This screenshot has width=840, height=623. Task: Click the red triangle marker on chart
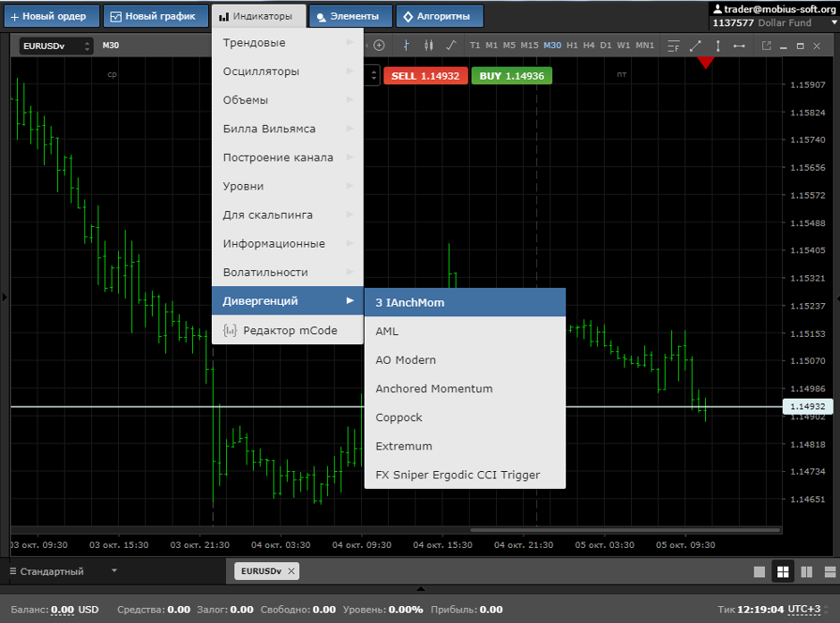point(706,63)
